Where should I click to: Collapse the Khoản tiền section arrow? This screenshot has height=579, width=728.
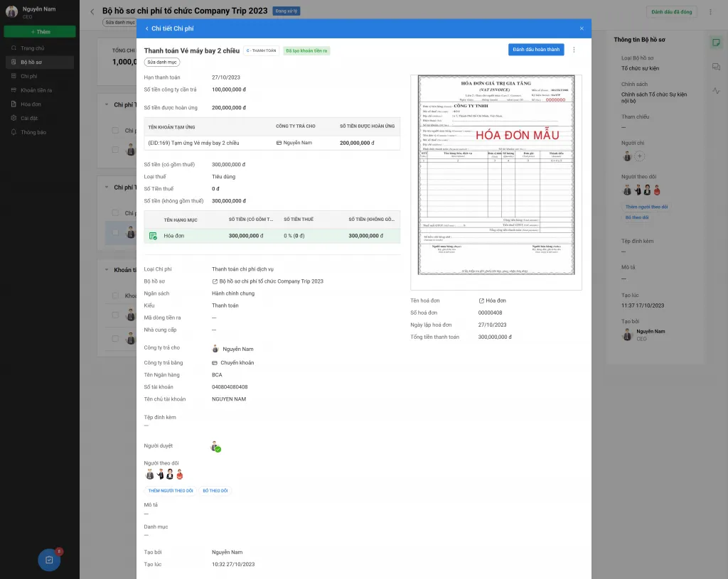pos(107,270)
